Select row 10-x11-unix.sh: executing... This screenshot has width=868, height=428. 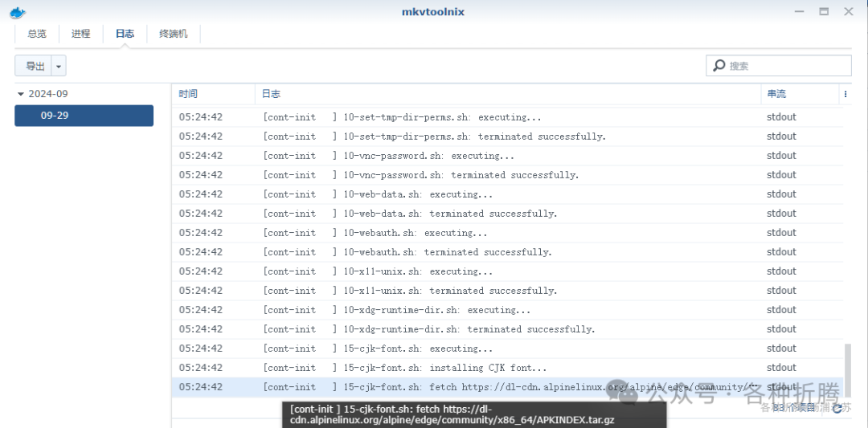[x=507, y=271]
